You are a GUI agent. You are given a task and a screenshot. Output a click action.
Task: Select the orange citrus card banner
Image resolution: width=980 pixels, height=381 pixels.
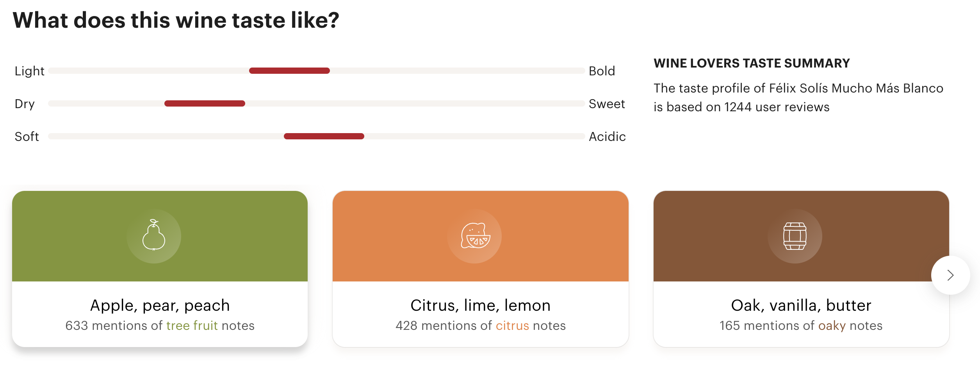(x=481, y=236)
